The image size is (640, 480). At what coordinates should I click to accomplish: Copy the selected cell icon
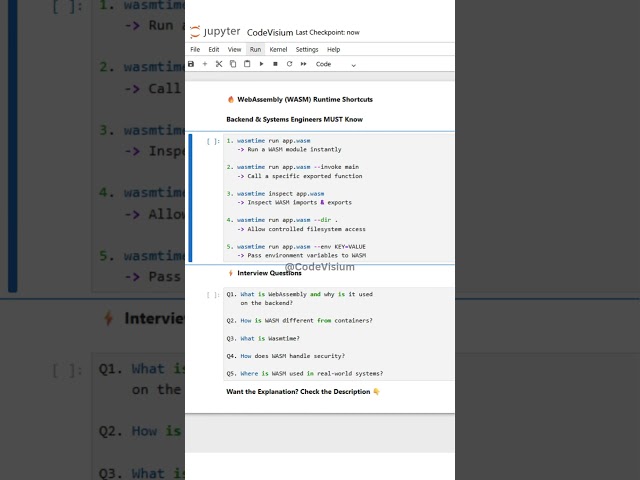click(233, 64)
